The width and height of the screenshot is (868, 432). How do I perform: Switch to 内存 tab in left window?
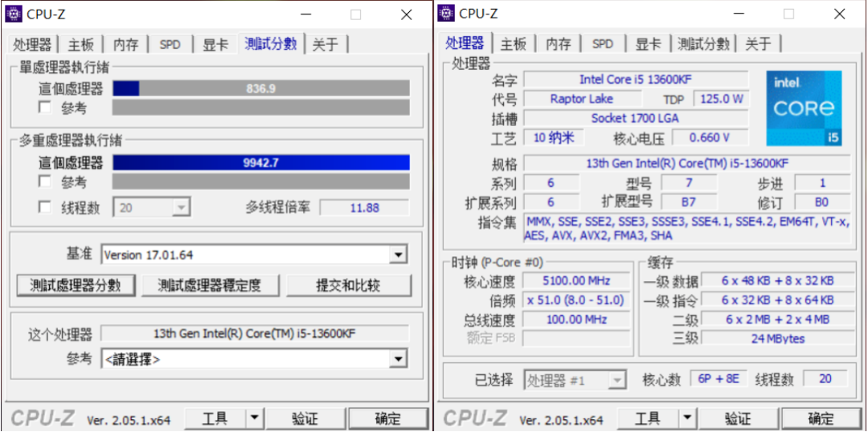pos(125,44)
